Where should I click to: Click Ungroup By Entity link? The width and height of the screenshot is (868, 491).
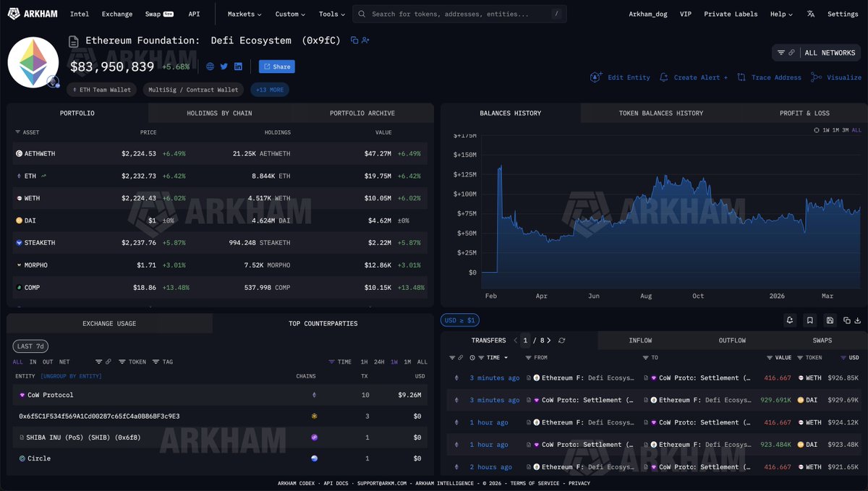click(71, 376)
